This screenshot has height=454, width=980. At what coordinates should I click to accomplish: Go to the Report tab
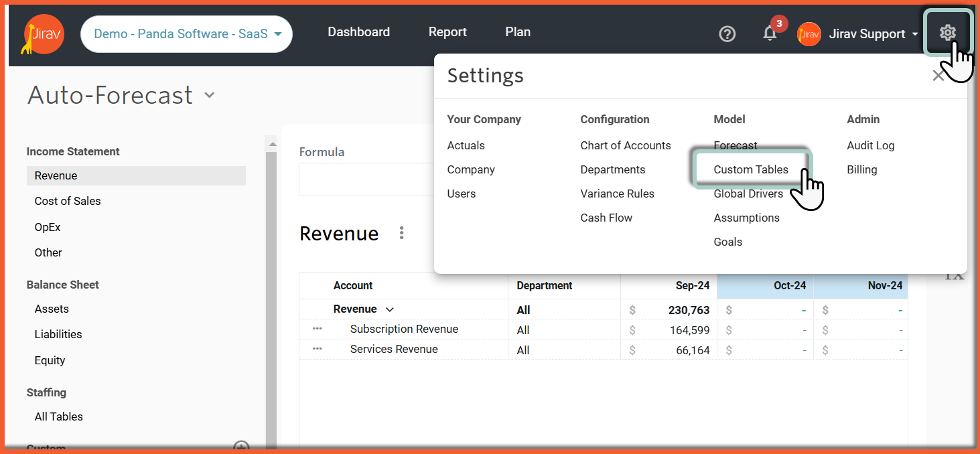click(x=447, y=32)
